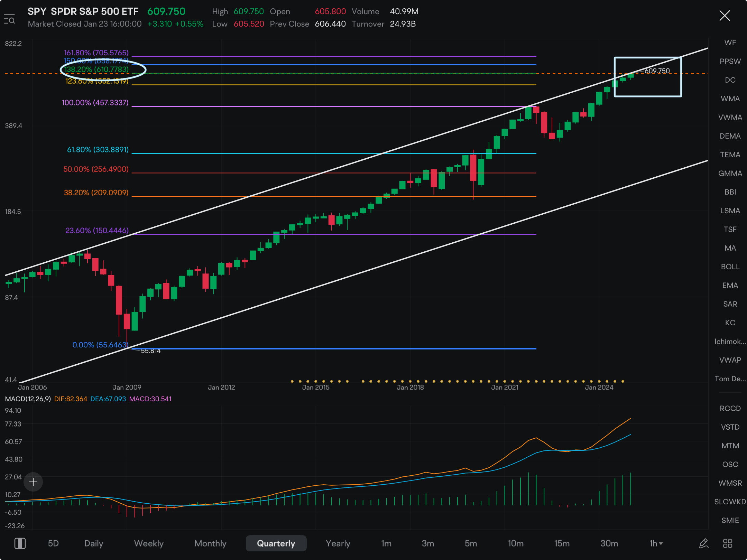Viewport: 747px width, 560px height.
Task: Switch to the Yearly timeframe
Action: click(x=338, y=543)
